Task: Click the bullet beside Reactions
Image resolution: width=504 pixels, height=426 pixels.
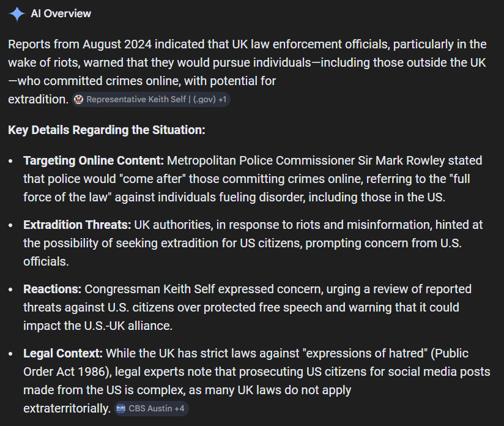Action: pos(11,289)
